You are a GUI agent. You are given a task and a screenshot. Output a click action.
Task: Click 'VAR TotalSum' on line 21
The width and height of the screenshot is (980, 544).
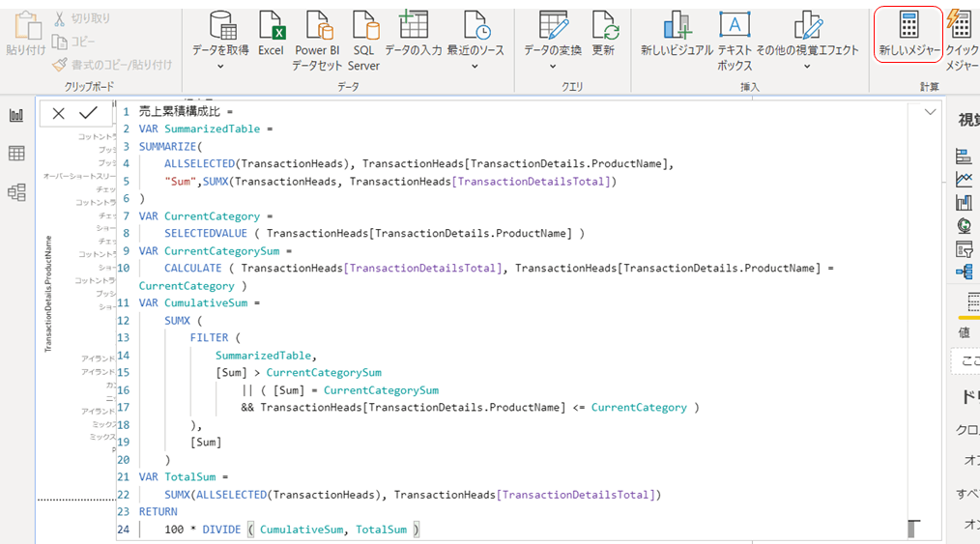tap(178, 476)
